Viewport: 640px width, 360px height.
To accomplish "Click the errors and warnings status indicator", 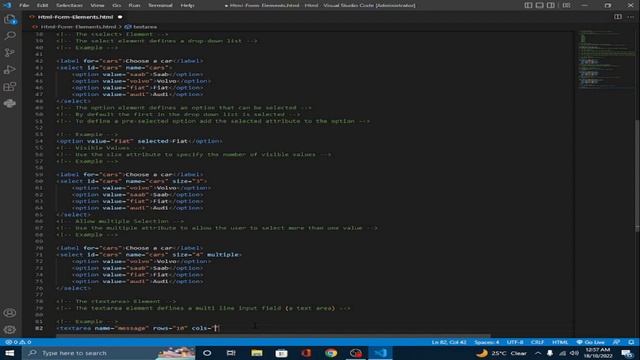I will pos(18,342).
